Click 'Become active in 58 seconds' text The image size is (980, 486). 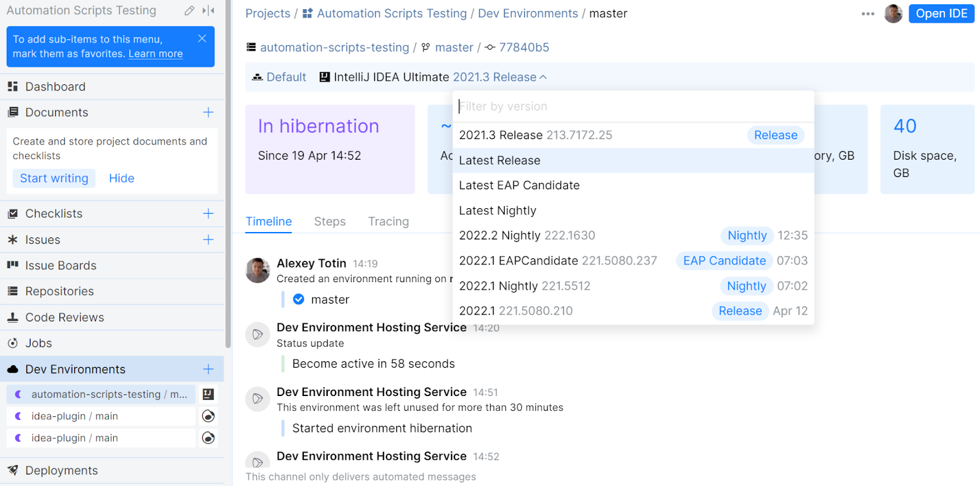(x=374, y=364)
